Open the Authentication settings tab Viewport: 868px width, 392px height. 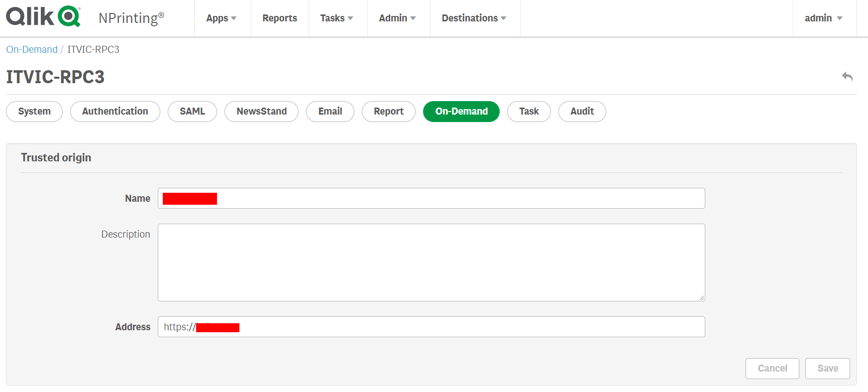[x=115, y=112]
